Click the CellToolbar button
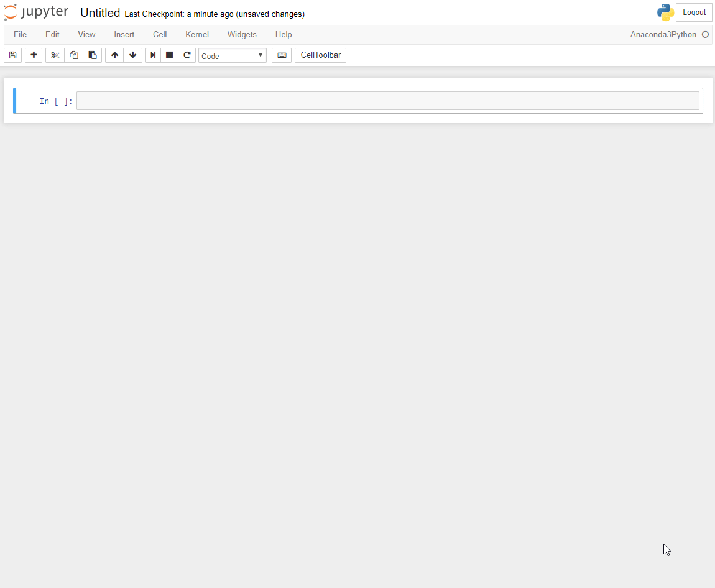The height and width of the screenshot is (588, 715). [x=321, y=55]
